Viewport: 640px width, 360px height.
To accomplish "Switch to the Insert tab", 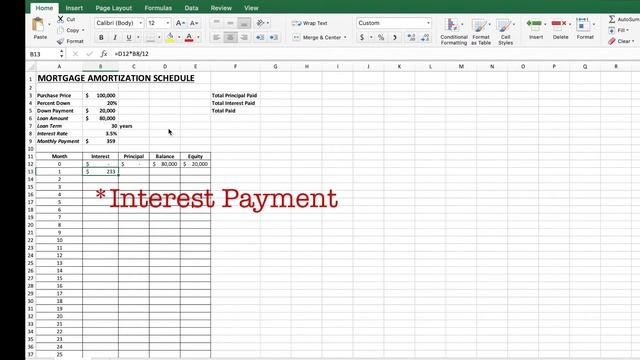I will point(74,8).
